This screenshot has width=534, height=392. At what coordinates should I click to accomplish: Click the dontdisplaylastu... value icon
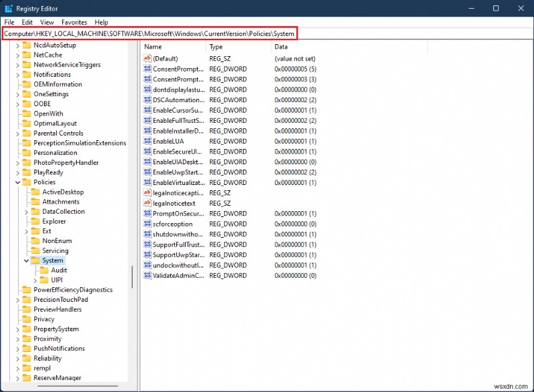147,89
